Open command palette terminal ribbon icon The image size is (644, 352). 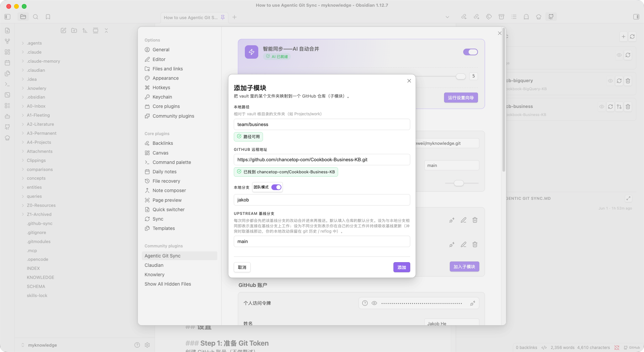tap(7, 84)
